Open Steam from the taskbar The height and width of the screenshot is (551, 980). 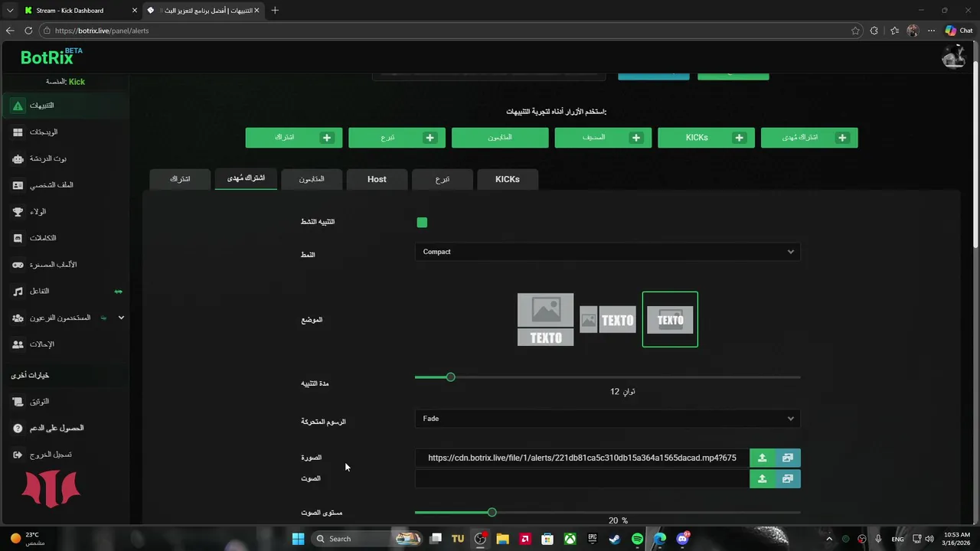point(615,539)
